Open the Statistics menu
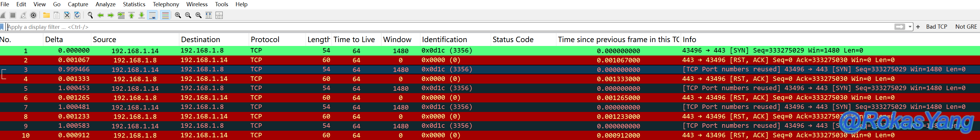The image size is (980, 140). (134, 4)
